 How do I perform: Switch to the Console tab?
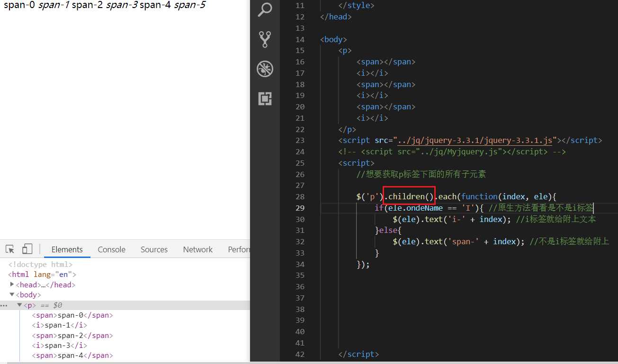tap(112, 249)
